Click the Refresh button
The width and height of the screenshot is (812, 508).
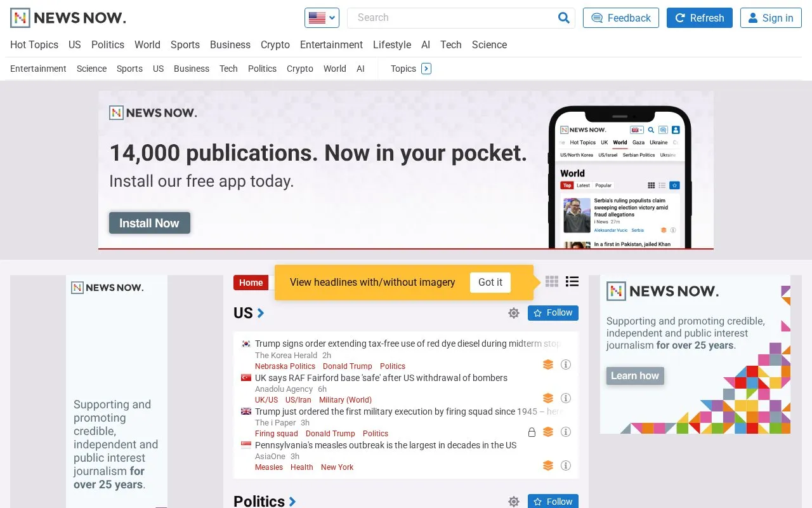(x=700, y=18)
